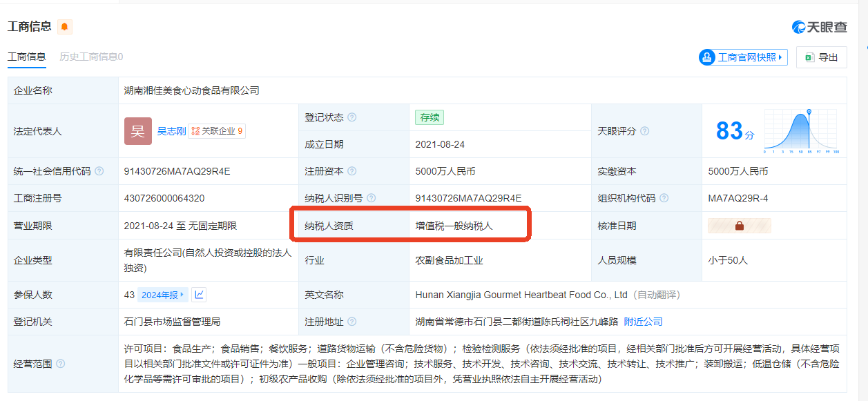
Task: Open the insured headcount trend chart icon
Action: click(199, 295)
